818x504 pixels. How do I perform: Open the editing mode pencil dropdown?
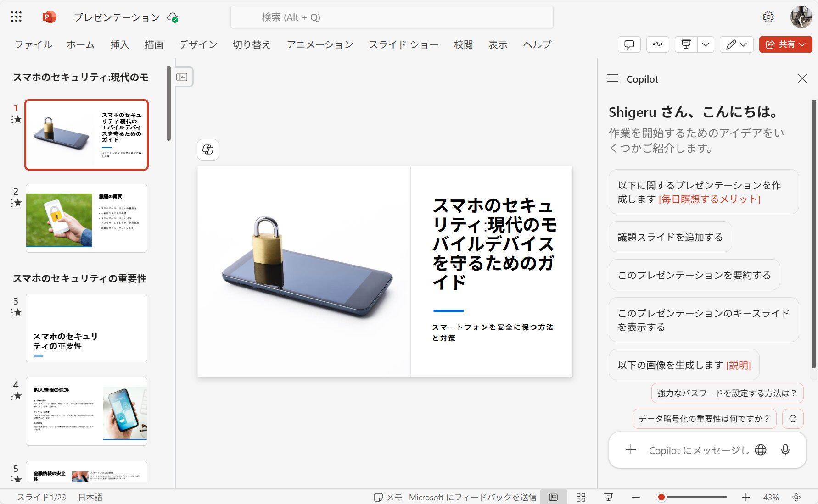tap(744, 44)
